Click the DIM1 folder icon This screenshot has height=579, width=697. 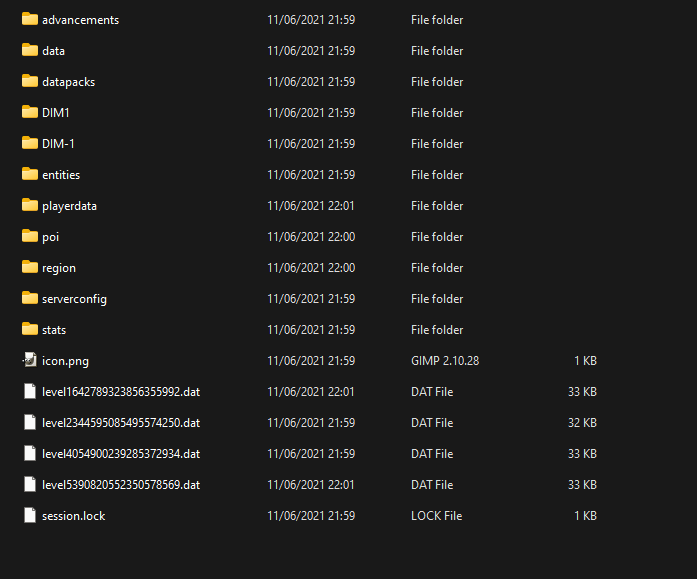click(29, 113)
